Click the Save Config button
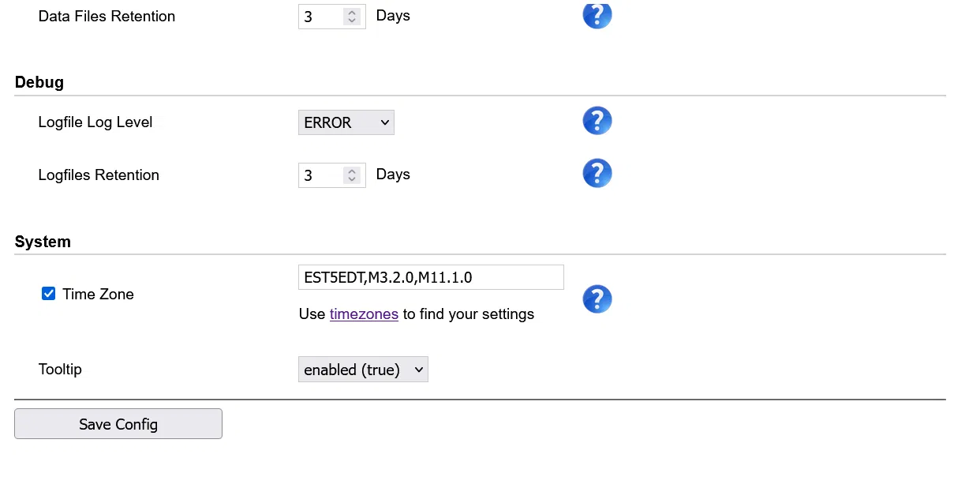This screenshot has height=477, width=980. pyautogui.click(x=118, y=423)
